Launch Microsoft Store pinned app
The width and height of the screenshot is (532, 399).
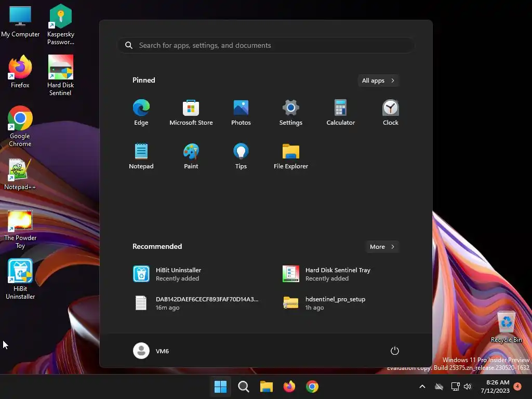pos(191,113)
